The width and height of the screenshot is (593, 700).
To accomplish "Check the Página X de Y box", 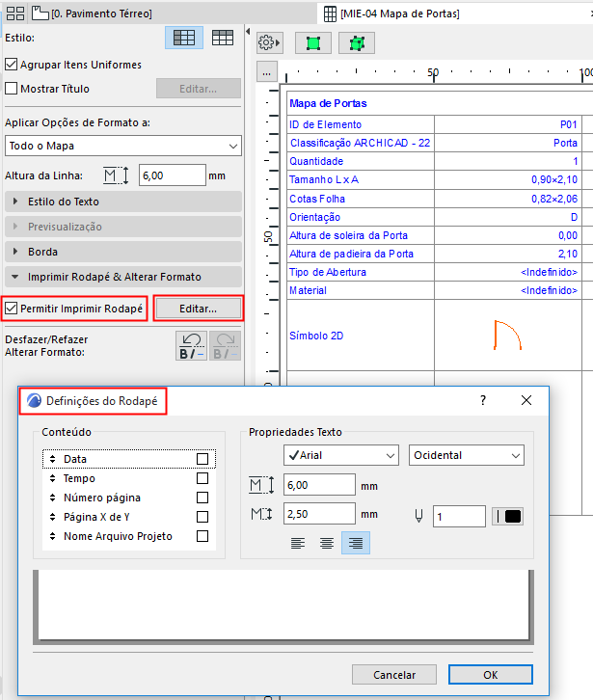I will pos(202,517).
